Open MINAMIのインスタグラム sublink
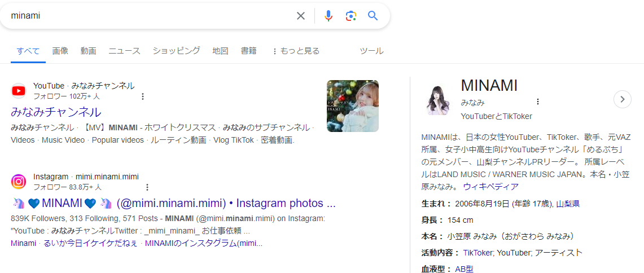The image size is (644, 273). (x=204, y=243)
